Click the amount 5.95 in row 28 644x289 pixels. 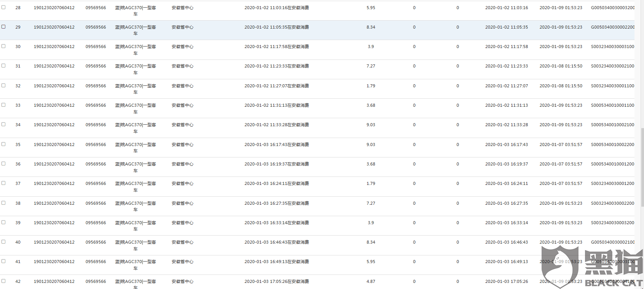click(371, 8)
